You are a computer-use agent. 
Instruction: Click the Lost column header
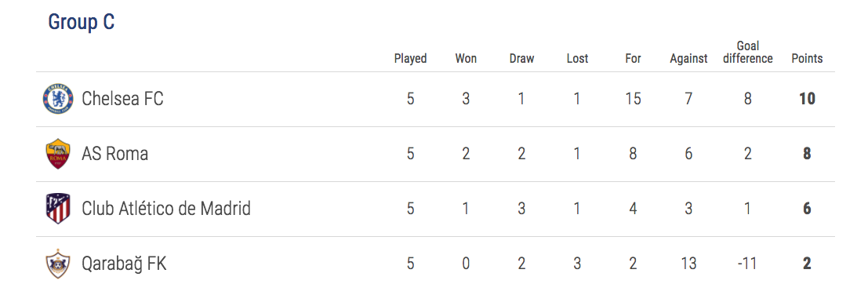[x=577, y=58]
